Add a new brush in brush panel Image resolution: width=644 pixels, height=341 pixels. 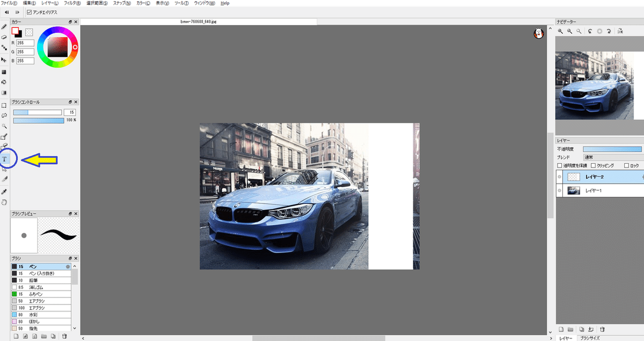coord(16,337)
